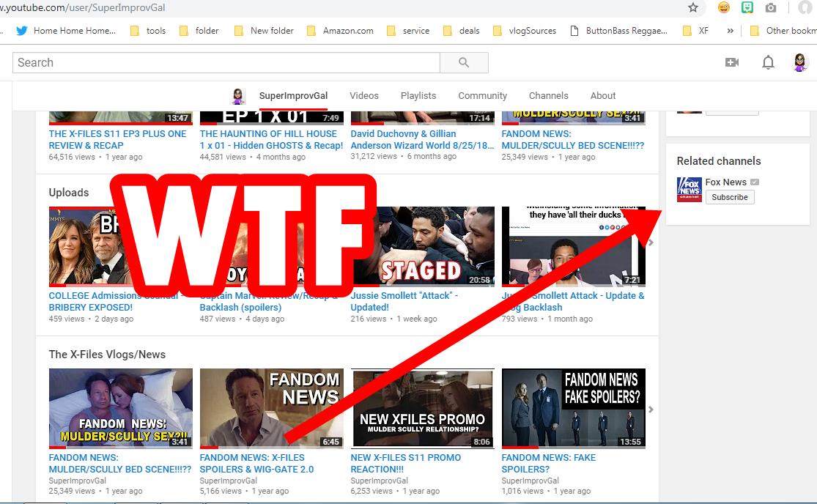Image resolution: width=817 pixels, height=504 pixels.
Task: Open the tools bookmarks folder
Action: (x=148, y=31)
